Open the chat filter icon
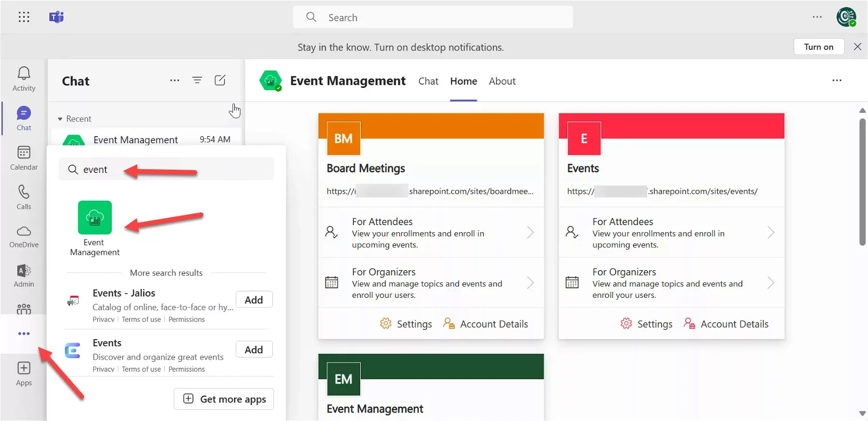 pos(197,80)
